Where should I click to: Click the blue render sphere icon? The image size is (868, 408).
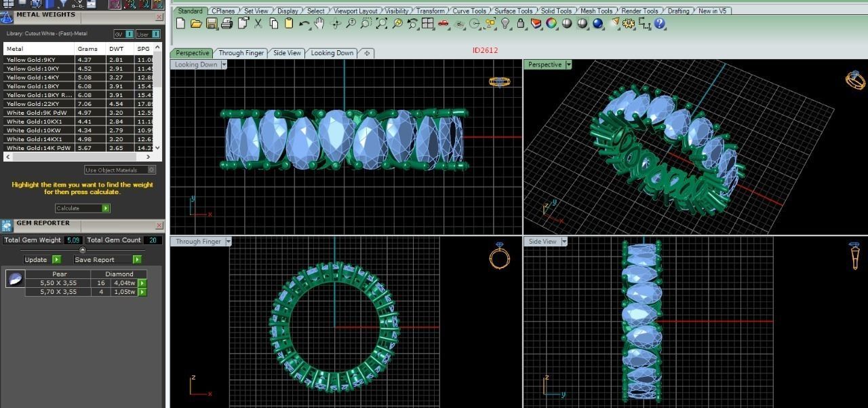(x=597, y=24)
